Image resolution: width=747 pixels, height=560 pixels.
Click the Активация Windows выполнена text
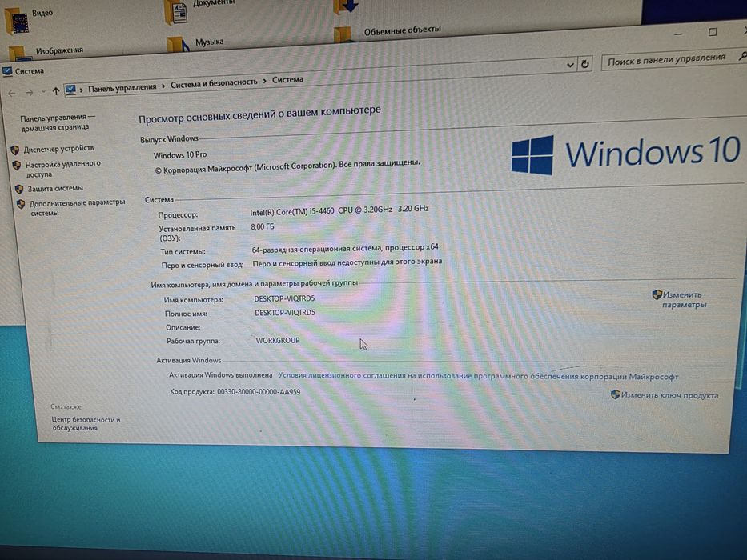(220, 374)
